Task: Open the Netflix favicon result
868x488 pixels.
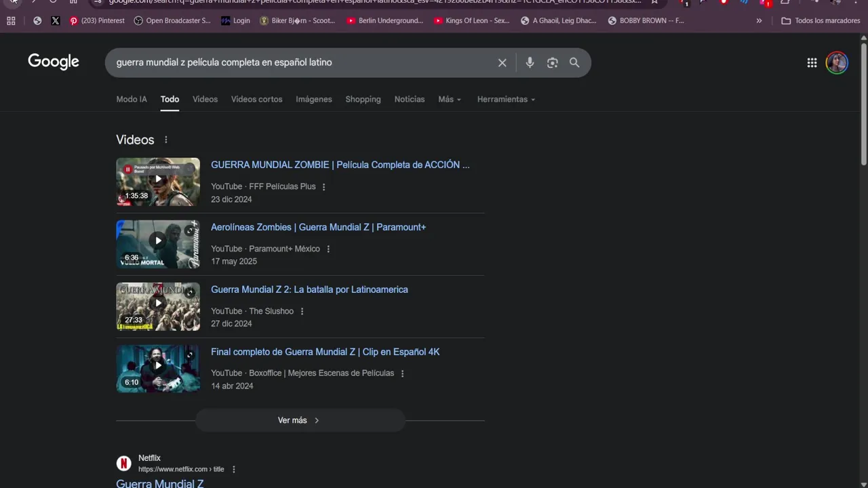Action: click(123, 463)
